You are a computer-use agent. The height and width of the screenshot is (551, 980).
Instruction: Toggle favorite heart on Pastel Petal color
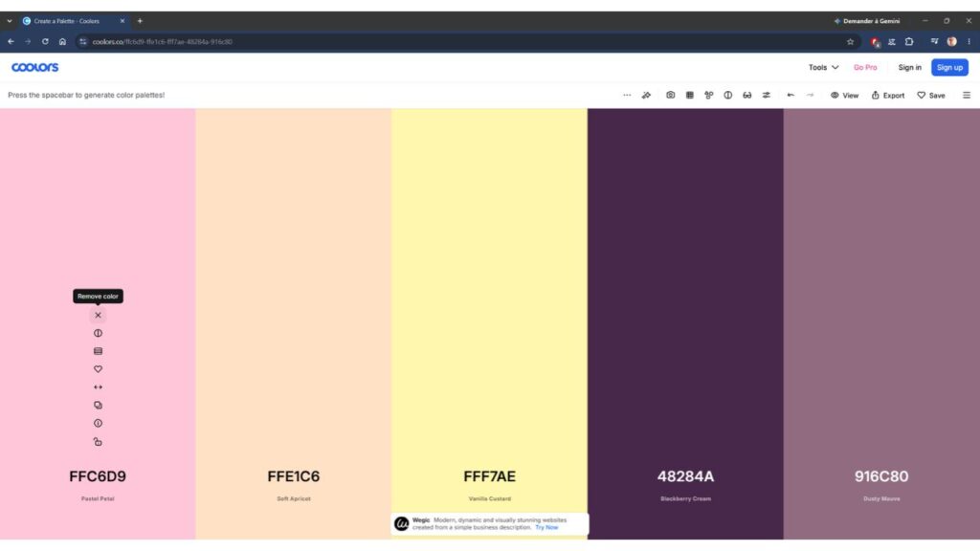[x=99, y=369]
